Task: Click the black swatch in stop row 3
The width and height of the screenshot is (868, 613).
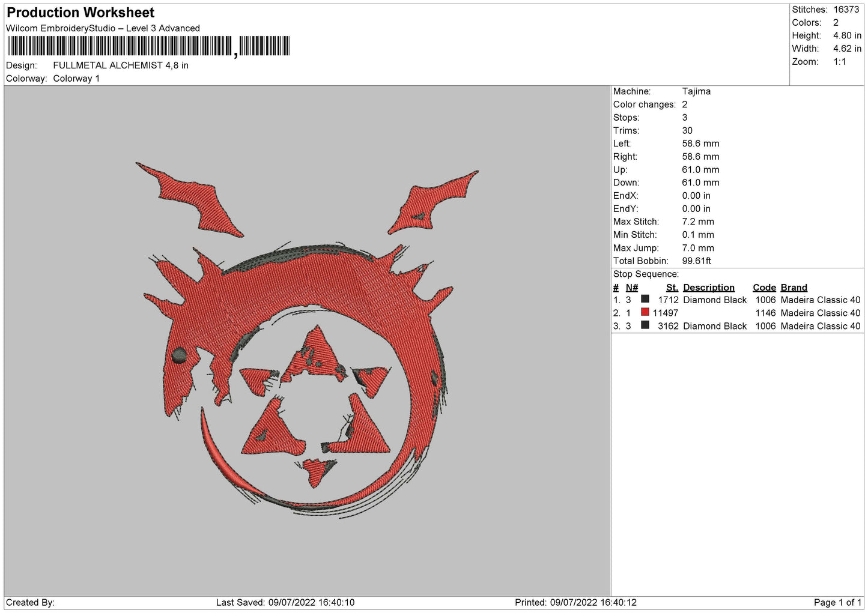Action: [645, 325]
